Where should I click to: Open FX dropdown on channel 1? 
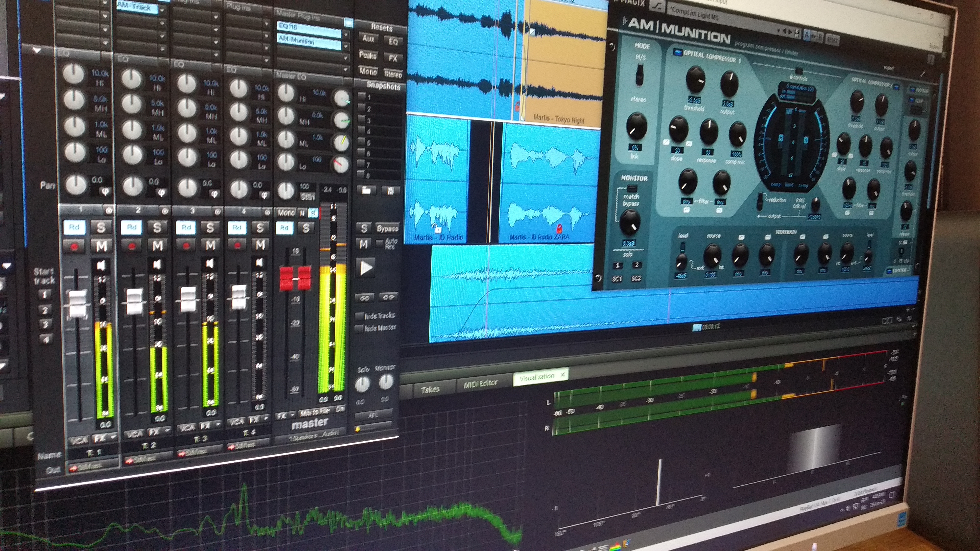pos(113,437)
